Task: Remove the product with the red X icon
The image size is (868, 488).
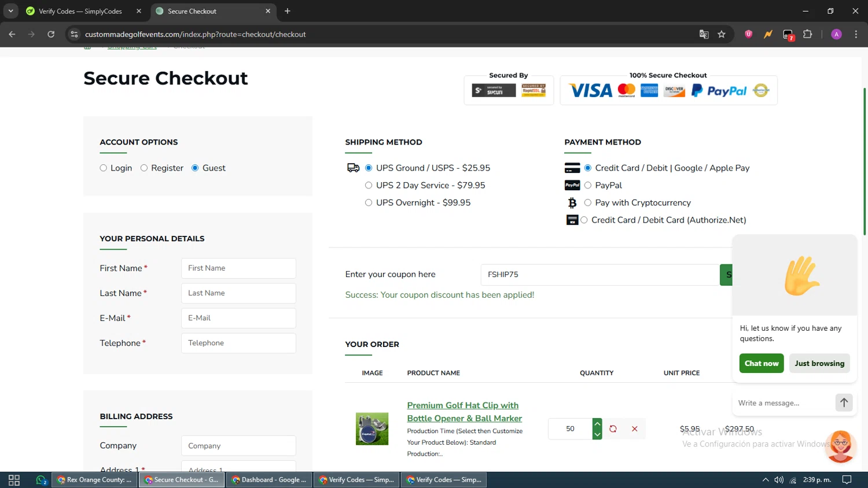Action: pyautogui.click(x=635, y=428)
